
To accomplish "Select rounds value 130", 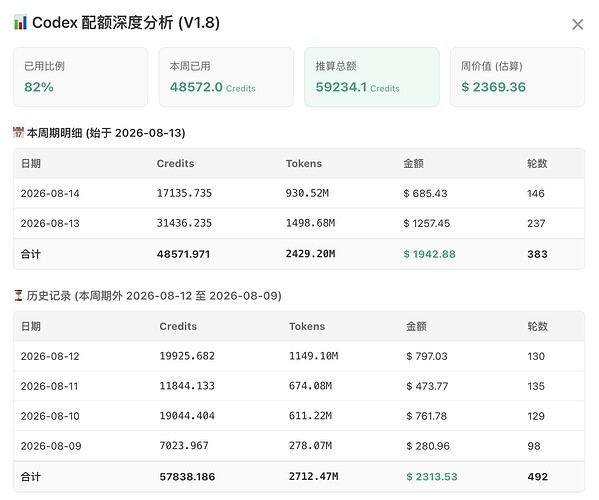I will pos(536,356).
